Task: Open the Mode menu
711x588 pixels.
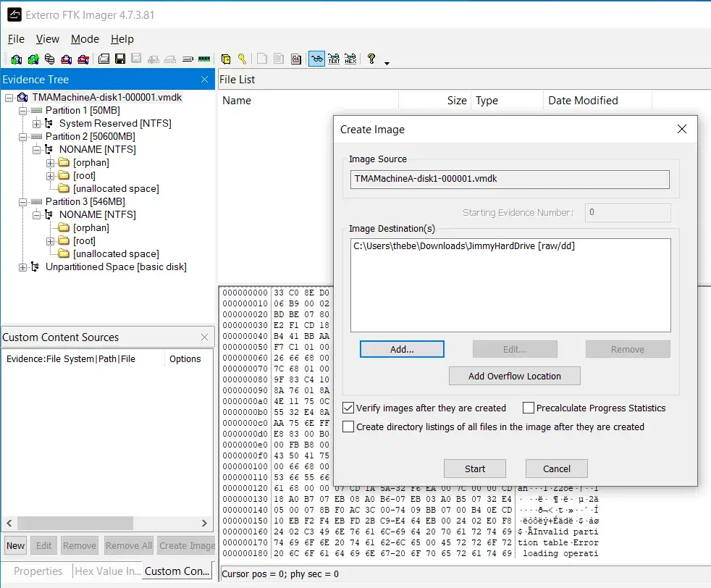Action: pyautogui.click(x=85, y=39)
